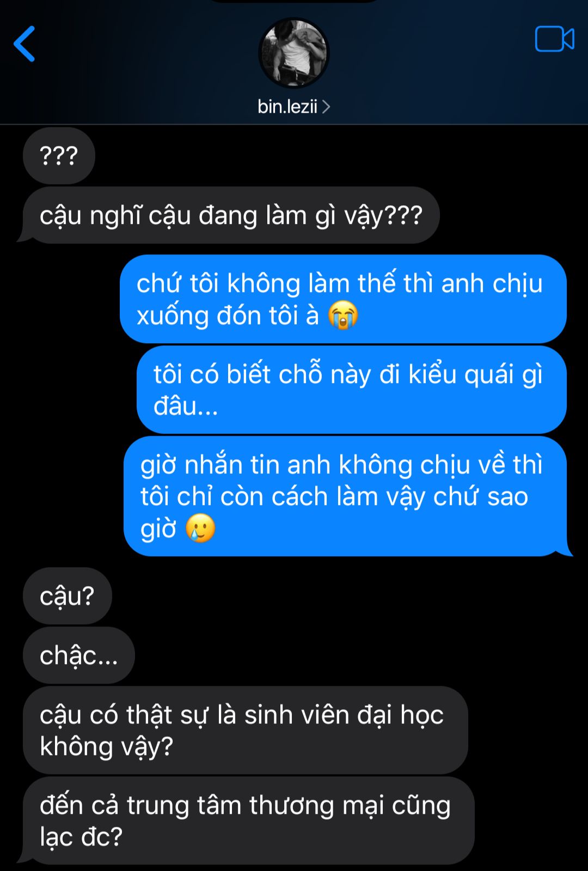The image size is (588, 871).
Task: Select the "???" message bubble
Action: pos(59,156)
